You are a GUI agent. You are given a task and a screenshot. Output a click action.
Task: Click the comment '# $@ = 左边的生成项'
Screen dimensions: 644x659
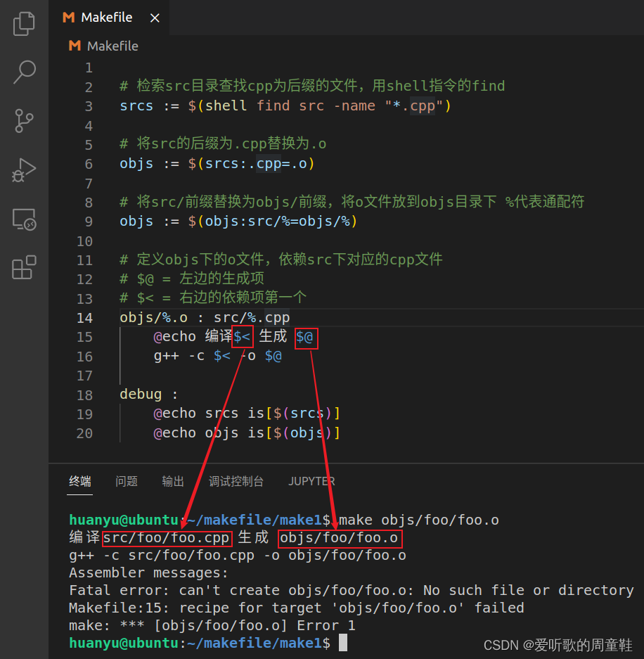click(192, 279)
